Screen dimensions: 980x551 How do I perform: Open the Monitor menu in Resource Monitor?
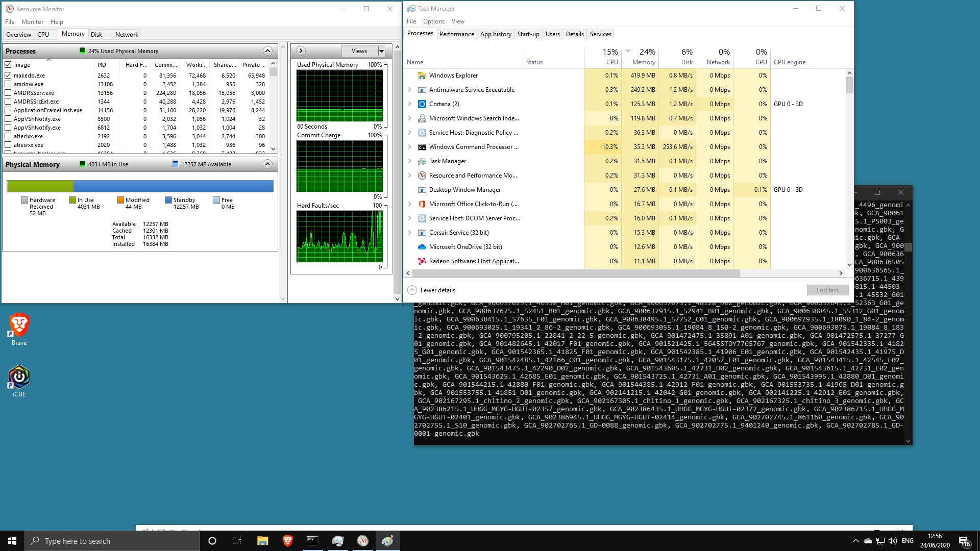point(32,22)
